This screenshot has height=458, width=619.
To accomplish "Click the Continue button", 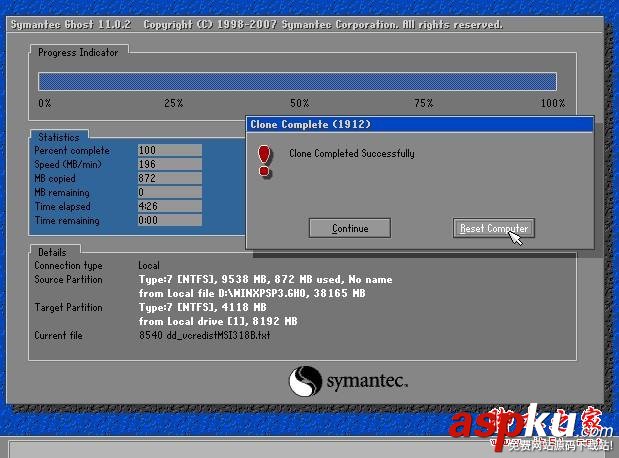I will point(350,228).
